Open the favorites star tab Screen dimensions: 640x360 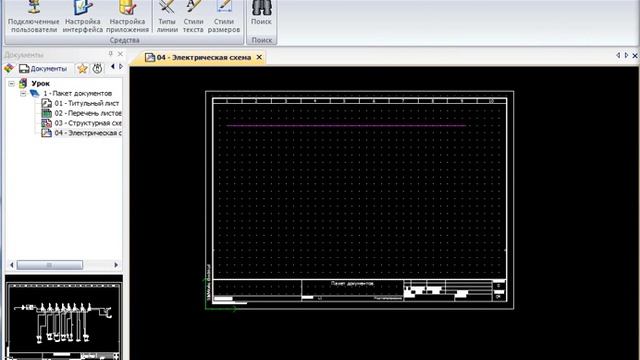click(x=82, y=69)
